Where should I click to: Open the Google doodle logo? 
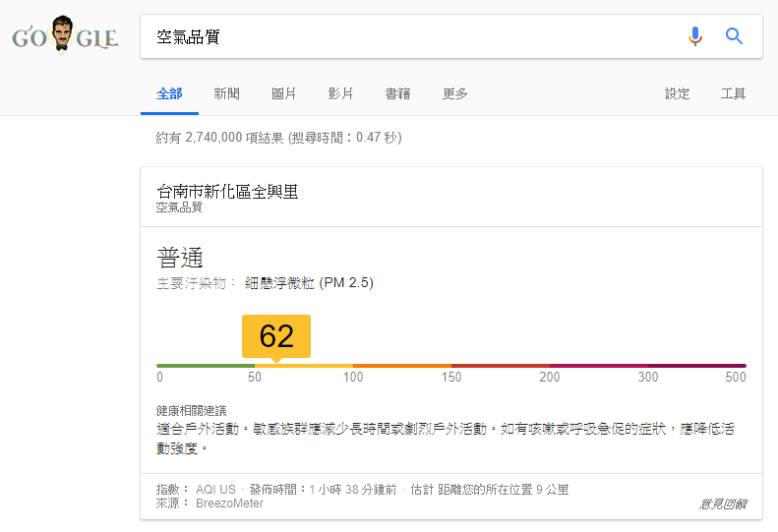click(65, 36)
